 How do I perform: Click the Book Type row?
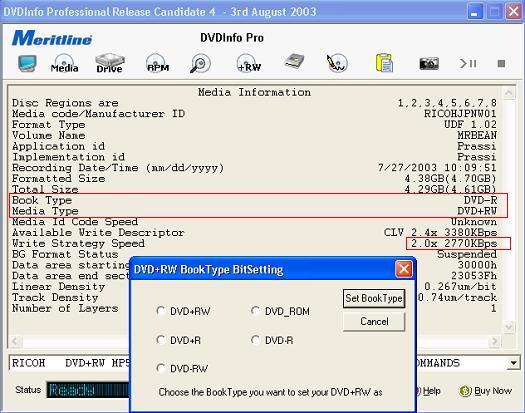point(254,200)
